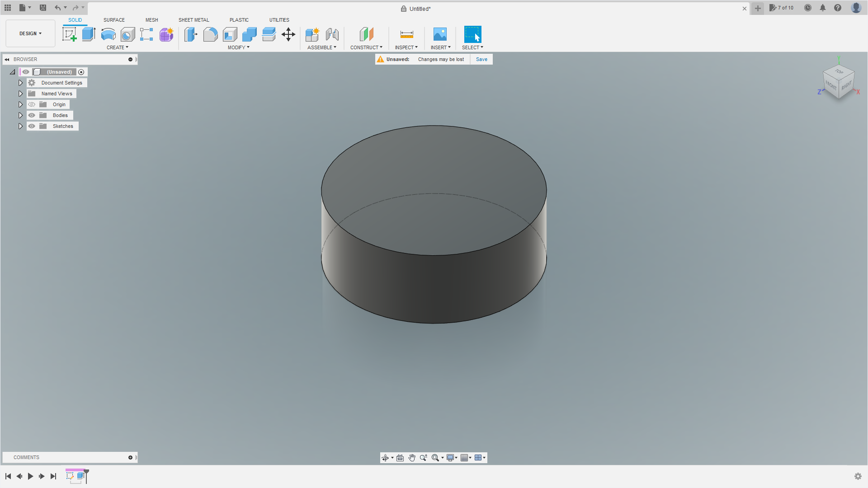Open the DESIGN workspace dropdown
This screenshot has width=868, height=488.
point(30,33)
